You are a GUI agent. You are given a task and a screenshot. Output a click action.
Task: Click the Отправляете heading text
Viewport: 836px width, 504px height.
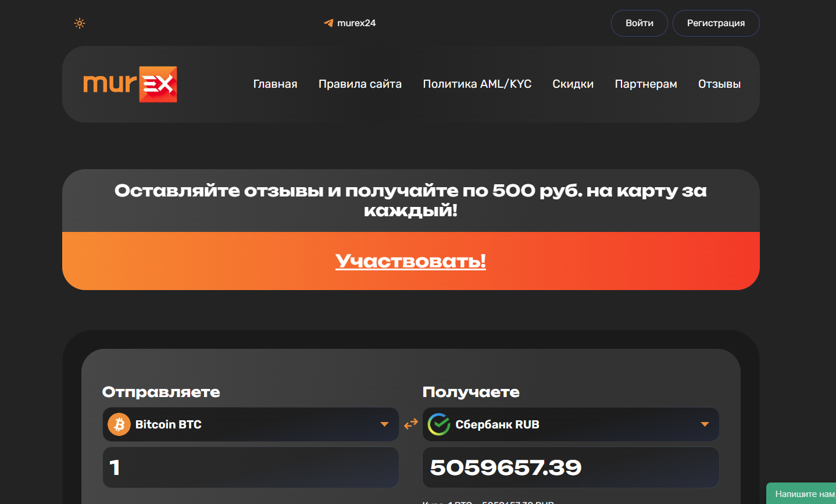pyautogui.click(x=161, y=392)
